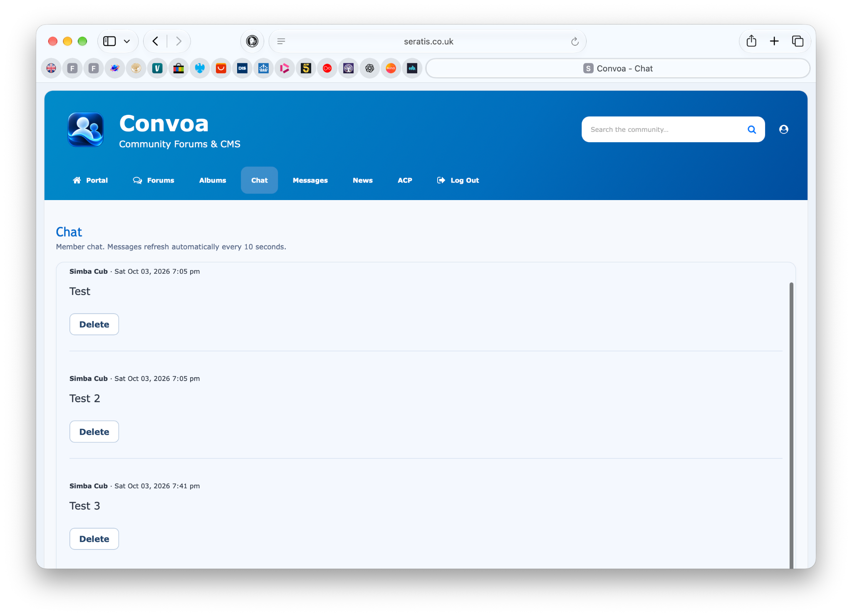This screenshot has width=852, height=616.
Task: Delete the "Test 2" chat message
Action: point(94,431)
